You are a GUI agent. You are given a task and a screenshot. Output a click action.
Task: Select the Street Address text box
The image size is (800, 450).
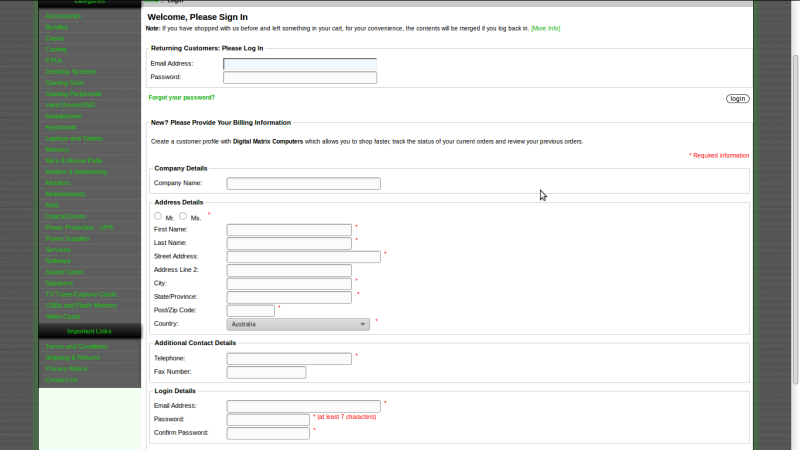[303, 257]
